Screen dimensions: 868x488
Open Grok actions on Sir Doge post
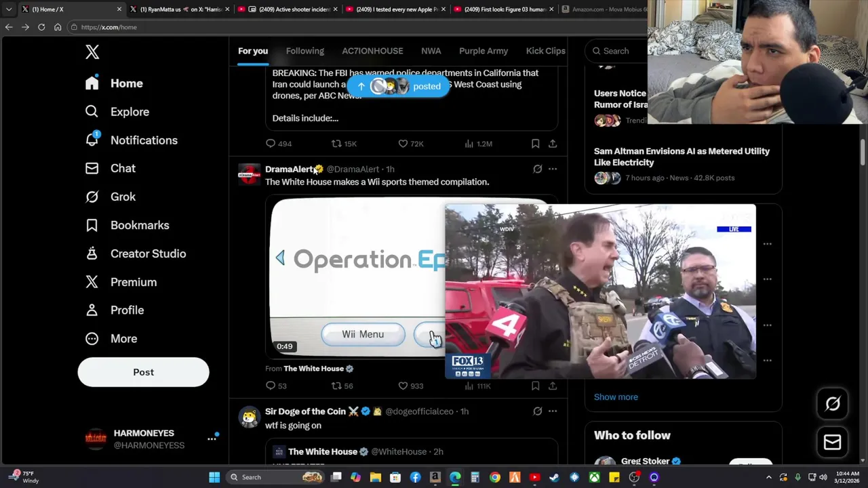pos(537,411)
